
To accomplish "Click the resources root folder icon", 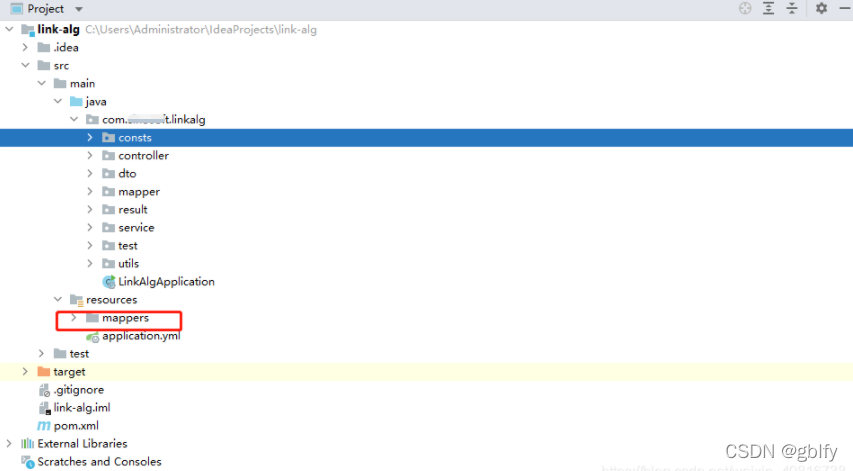I will [x=76, y=300].
